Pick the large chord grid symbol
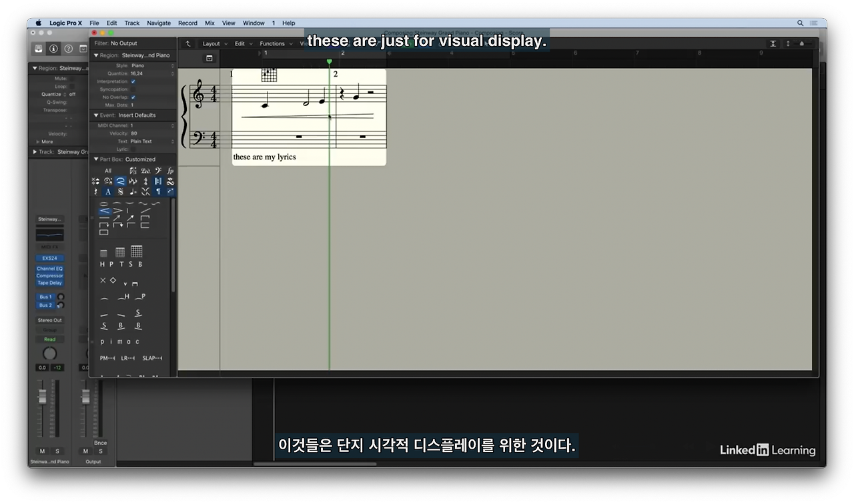The image size is (854, 504). click(136, 251)
